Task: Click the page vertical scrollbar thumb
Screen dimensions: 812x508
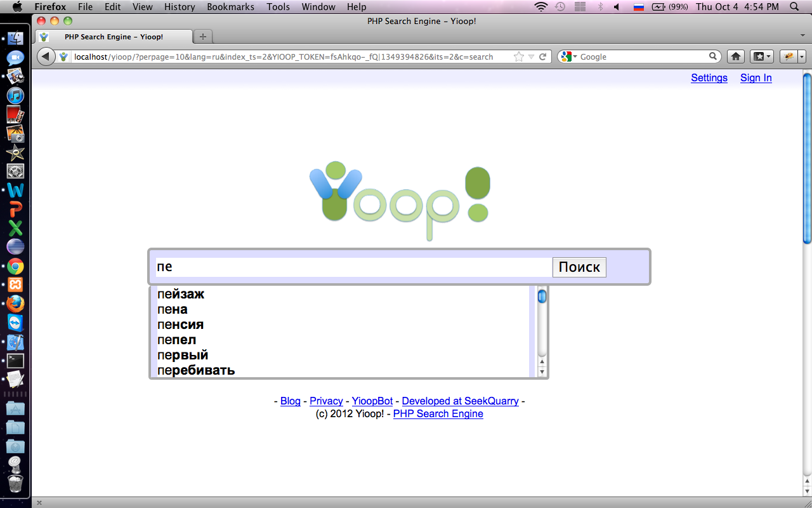Action: pos(807,159)
